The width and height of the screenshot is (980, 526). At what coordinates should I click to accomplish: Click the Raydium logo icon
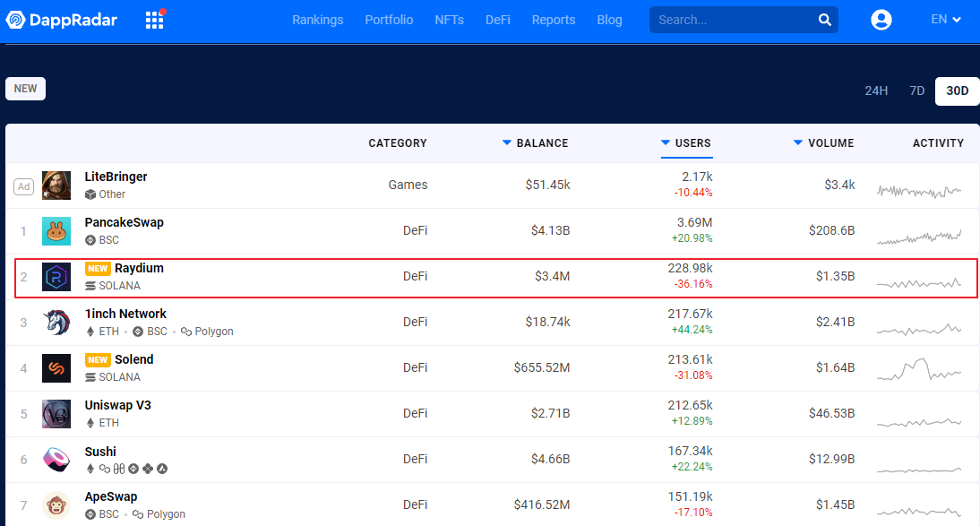click(x=56, y=277)
